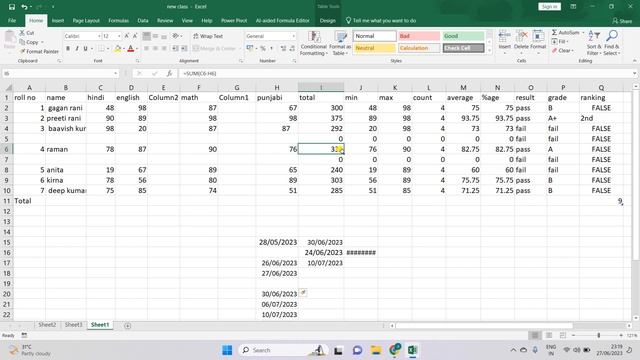Click the AutoSum sigma button

click(565, 33)
